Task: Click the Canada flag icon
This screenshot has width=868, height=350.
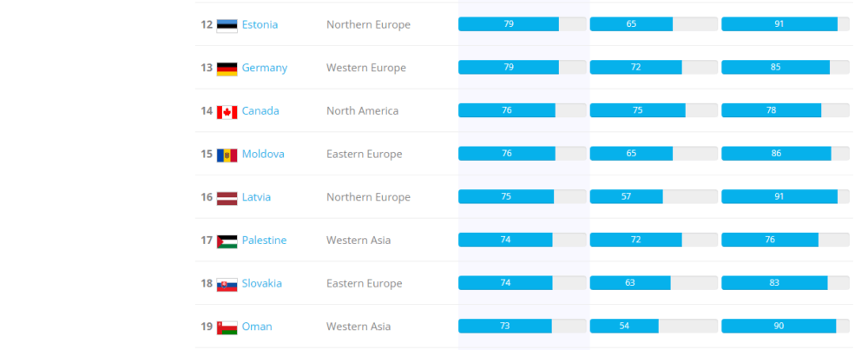Action: (x=227, y=111)
